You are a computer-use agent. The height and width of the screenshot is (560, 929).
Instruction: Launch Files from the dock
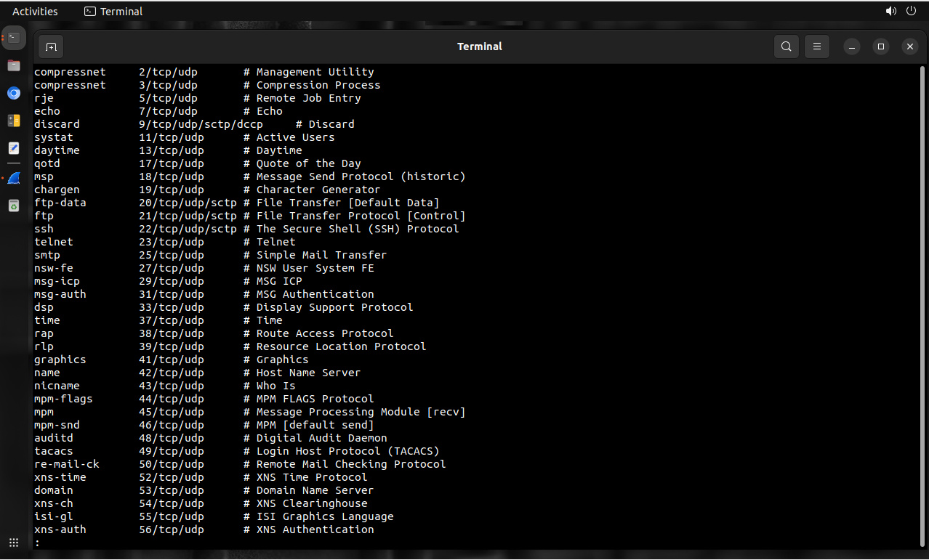14,65
